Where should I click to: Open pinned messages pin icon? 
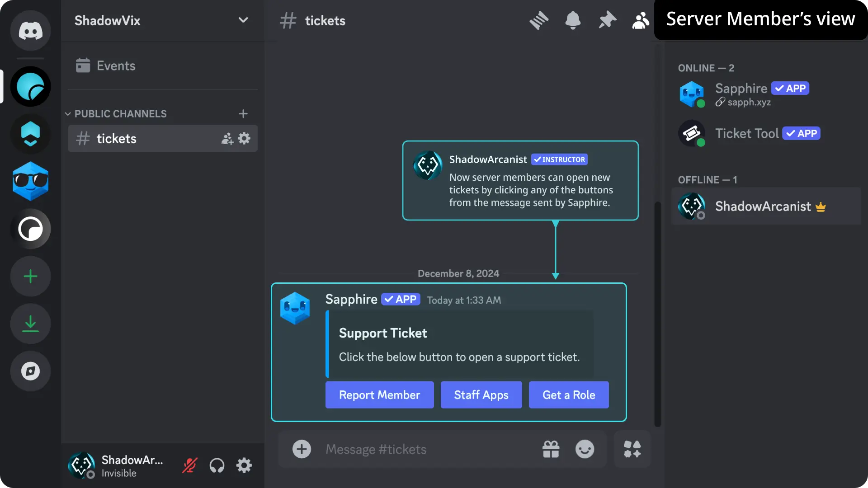tap(607, 20)
